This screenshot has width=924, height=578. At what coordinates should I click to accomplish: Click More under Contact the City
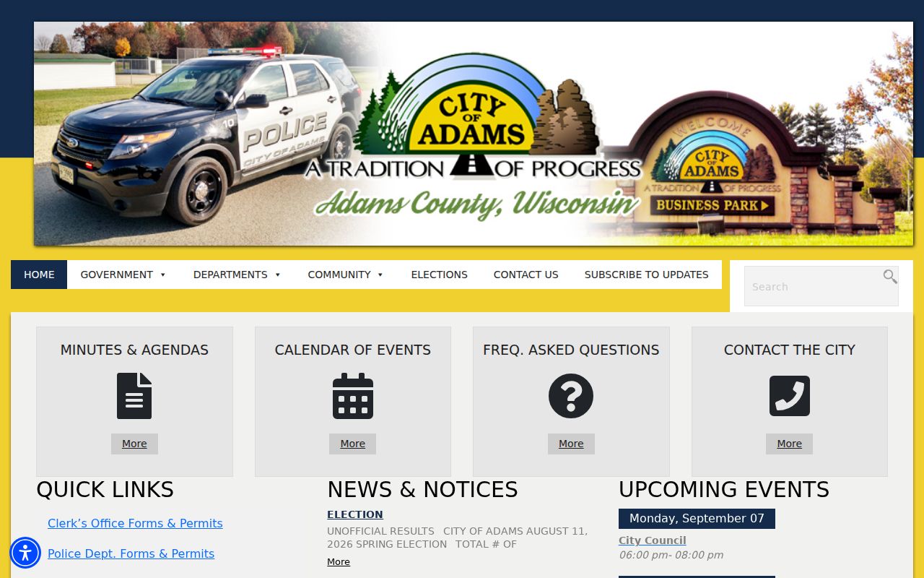pyautogui.click(x=790, y=444)
